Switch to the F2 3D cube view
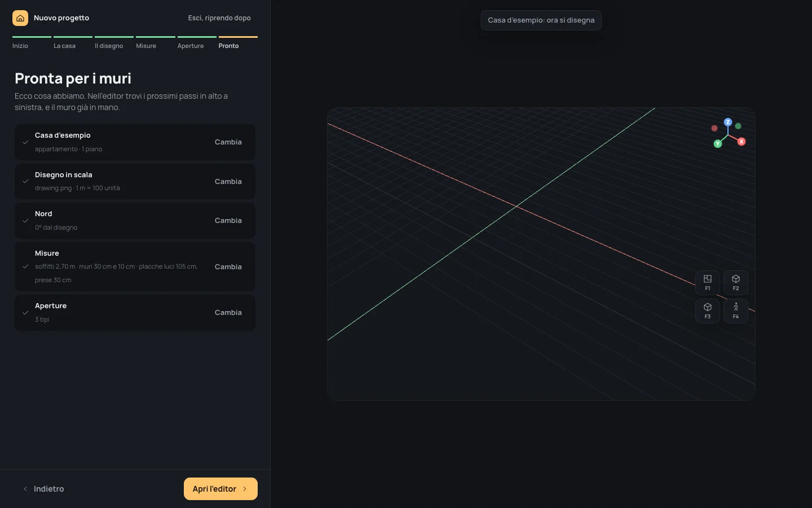The width and height of the screenshot is (812, 508). (736, 282)
